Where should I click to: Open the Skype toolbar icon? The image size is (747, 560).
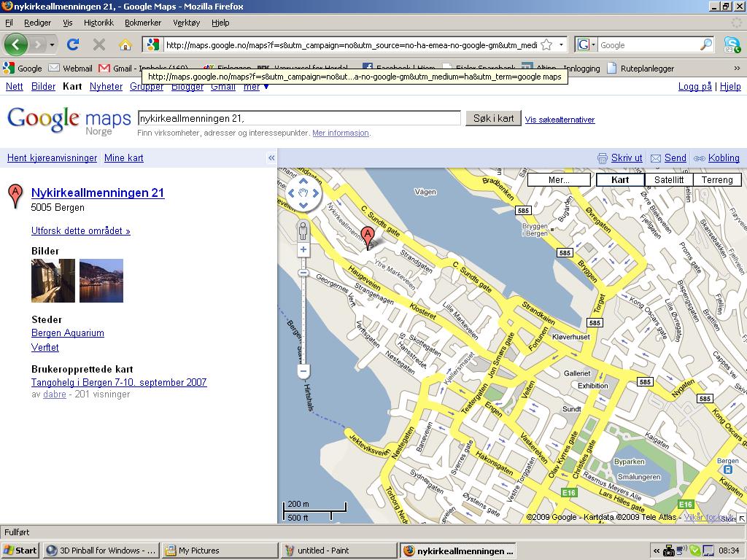point(732,44)
